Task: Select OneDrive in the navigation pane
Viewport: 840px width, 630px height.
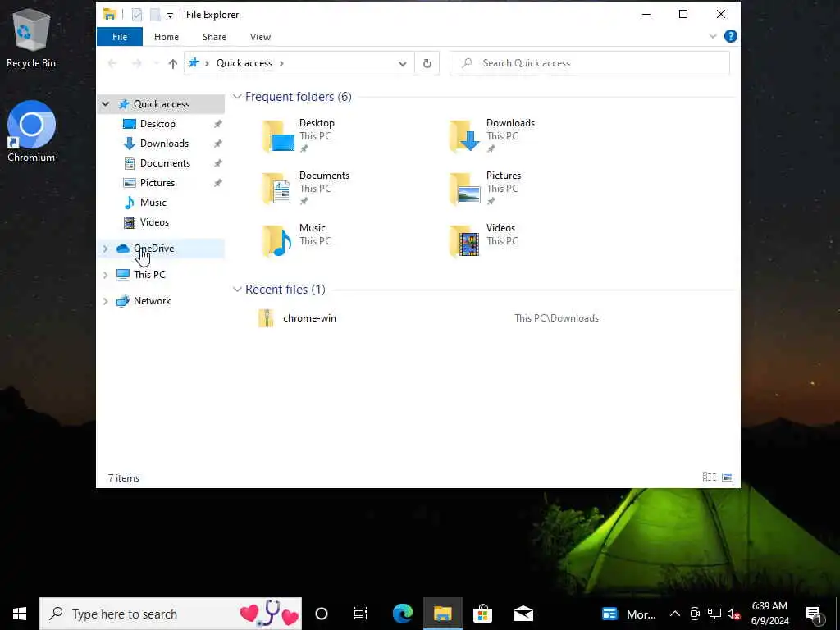Action: (x=153, y=249)
